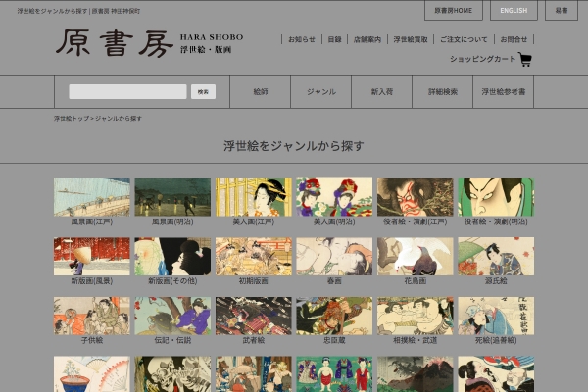Open the erupting volcano thumbnail in bottom row
588x392 pixels.
point(416,374)
